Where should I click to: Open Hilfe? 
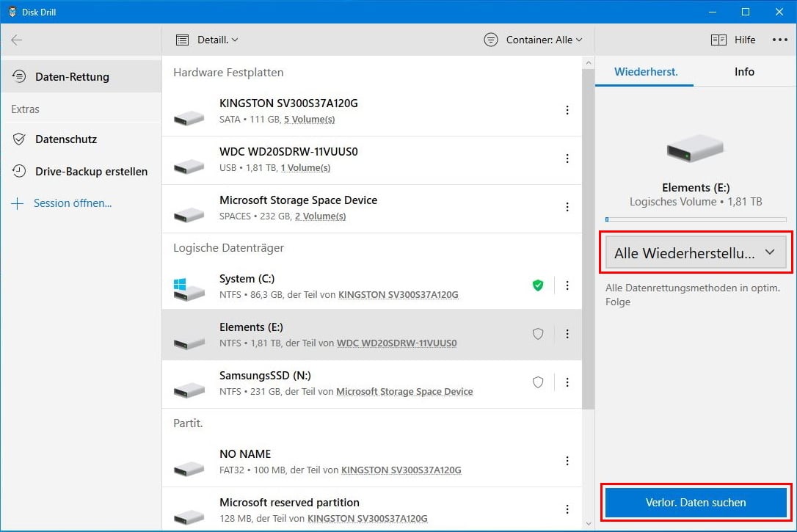pyautogui.click(x=745, y=40)
